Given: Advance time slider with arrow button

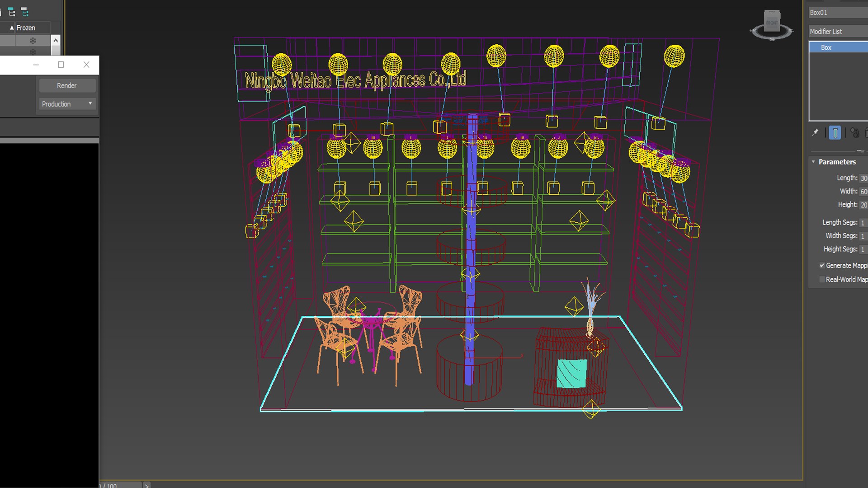Looking at the screenshot, I should (x=146, y=485).
